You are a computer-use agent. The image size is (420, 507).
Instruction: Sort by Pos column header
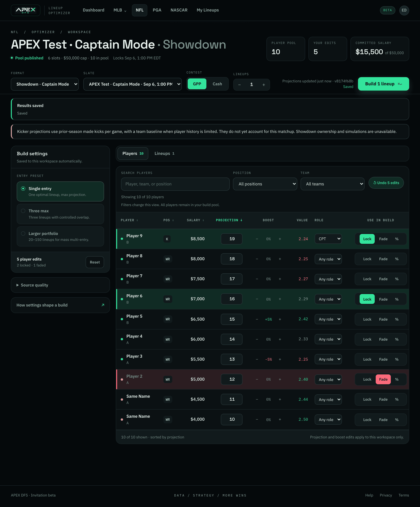pyautogui.click(x=168, y=220)
